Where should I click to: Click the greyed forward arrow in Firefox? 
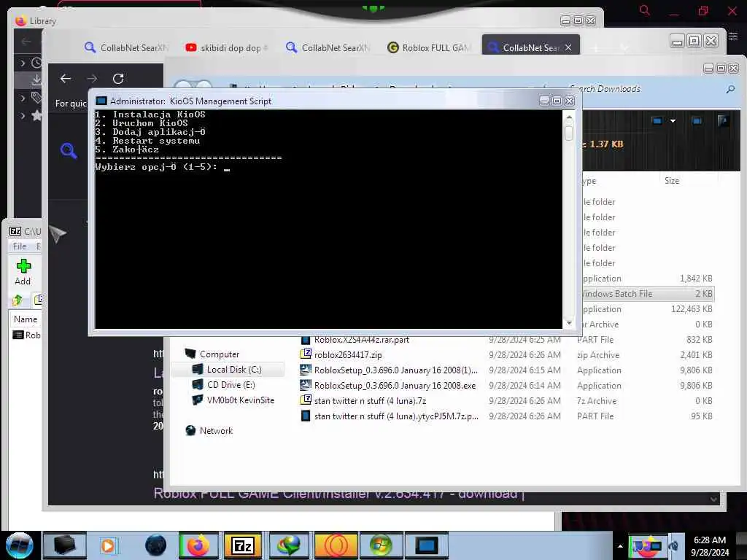pyautogui.click(x=92, y=79)
